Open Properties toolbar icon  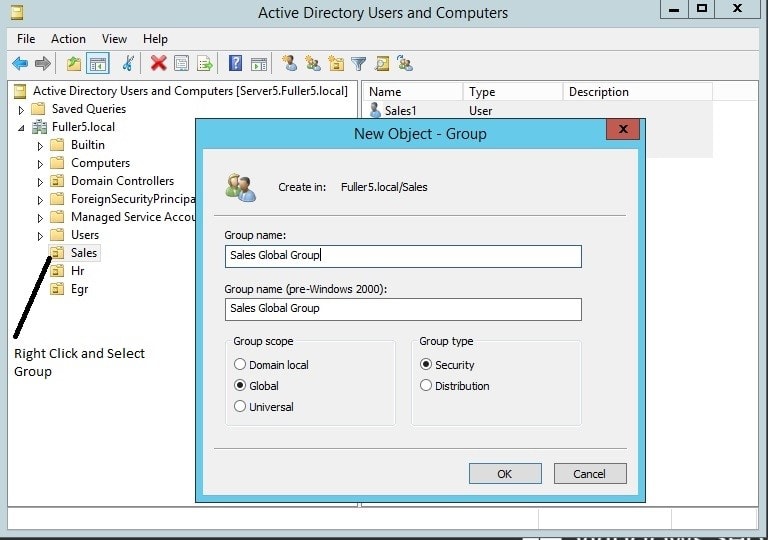coord(182,64)
